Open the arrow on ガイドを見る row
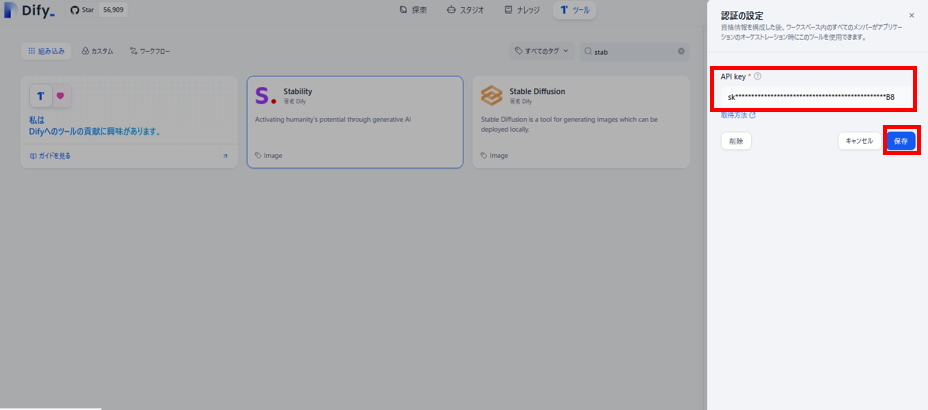Viewport: 928px width, 410px height. coord(225,156)
